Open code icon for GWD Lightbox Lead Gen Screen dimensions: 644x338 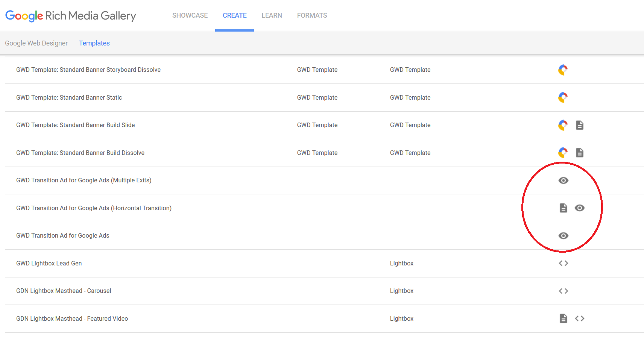click(x=563, y=263)
